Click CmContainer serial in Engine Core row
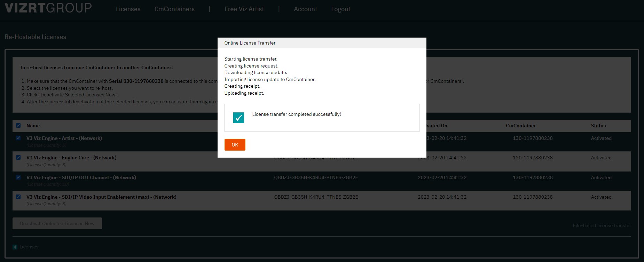 pyautogui.click(x=533, y=158)
